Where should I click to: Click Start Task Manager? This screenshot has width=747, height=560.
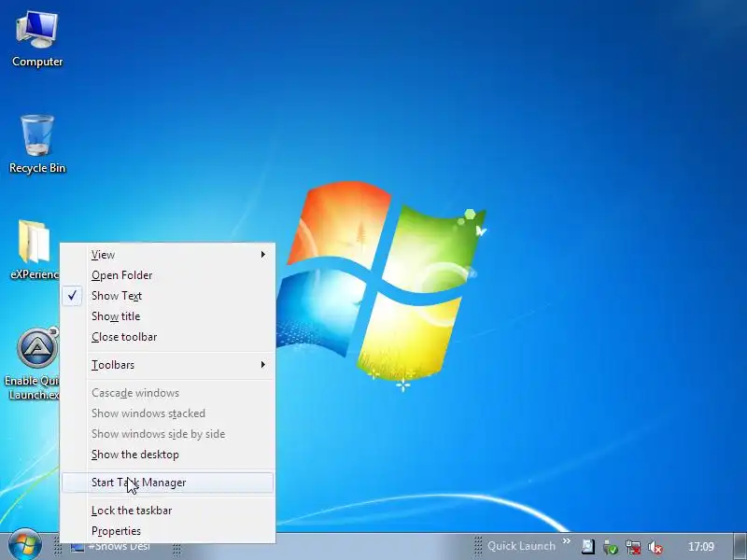pyautogui.click(x=168, y=483)
